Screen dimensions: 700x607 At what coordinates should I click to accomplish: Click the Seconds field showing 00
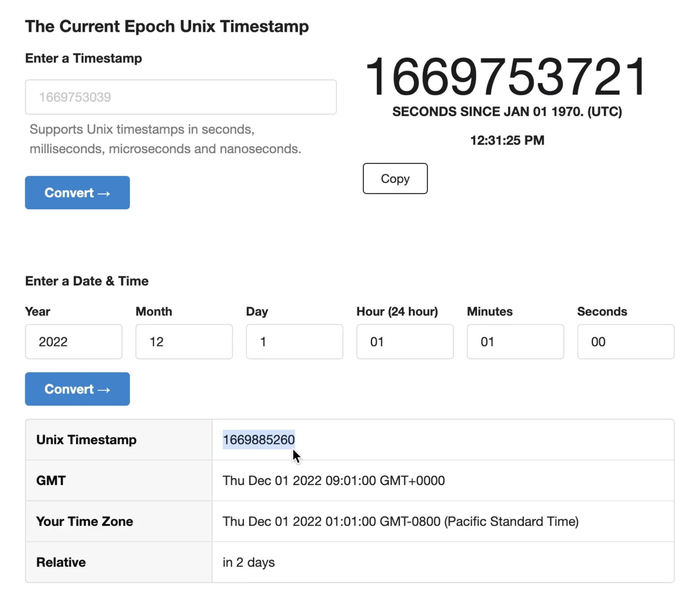point(625,342)
